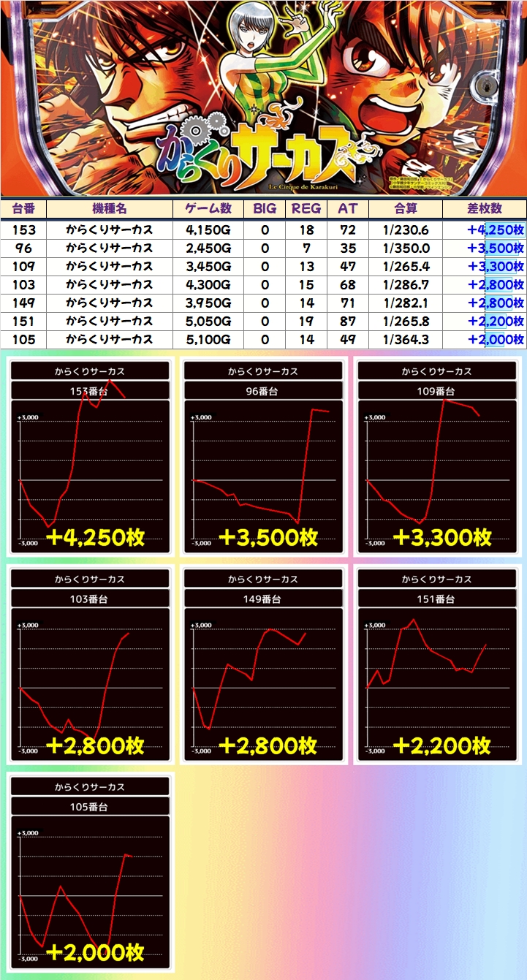This screenshot has width=527, height=980.
Task: Click the 台番 column header
Action: pyautogui.click(x=23, y=208)
